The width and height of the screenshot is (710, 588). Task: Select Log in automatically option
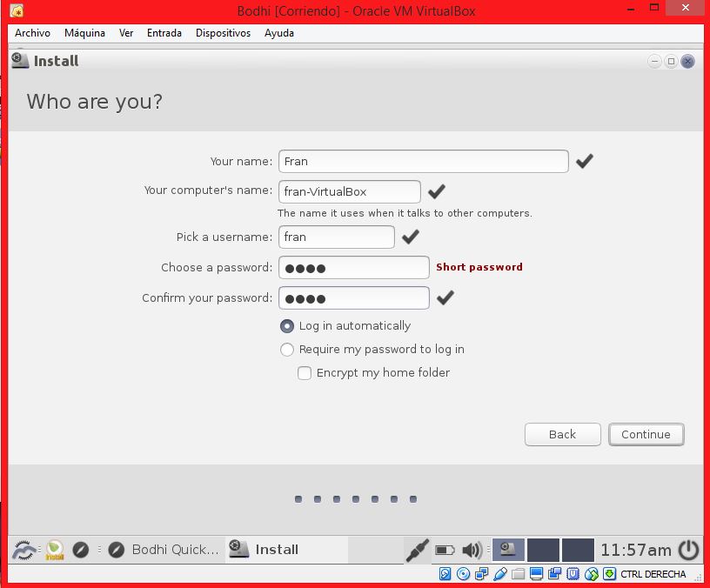(x=287, y=326)
